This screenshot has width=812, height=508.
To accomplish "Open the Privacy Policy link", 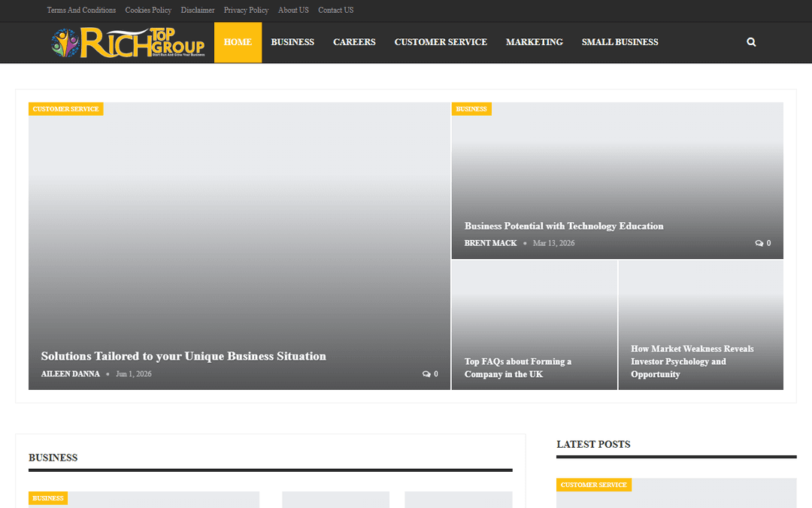I will (246, 10).
